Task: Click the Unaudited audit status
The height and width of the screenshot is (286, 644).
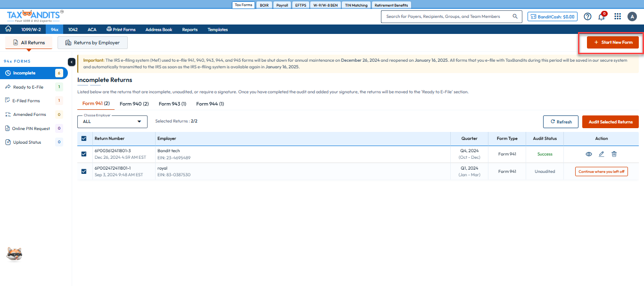Action: click(545, 172)
